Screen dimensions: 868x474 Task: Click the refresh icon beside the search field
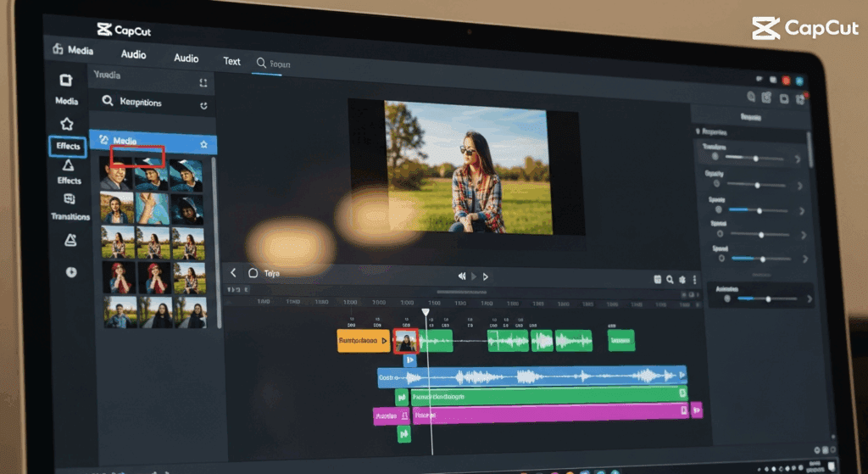[203, 106]
